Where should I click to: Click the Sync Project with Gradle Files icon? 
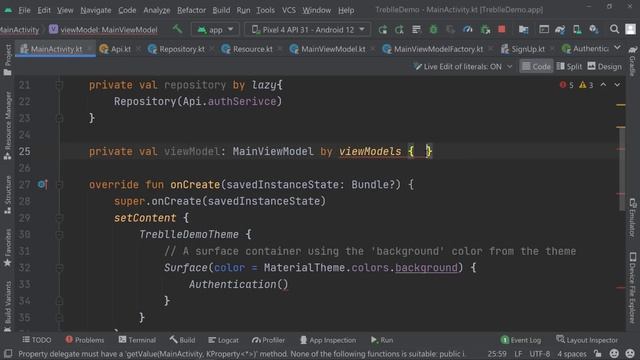coord(560,29)
